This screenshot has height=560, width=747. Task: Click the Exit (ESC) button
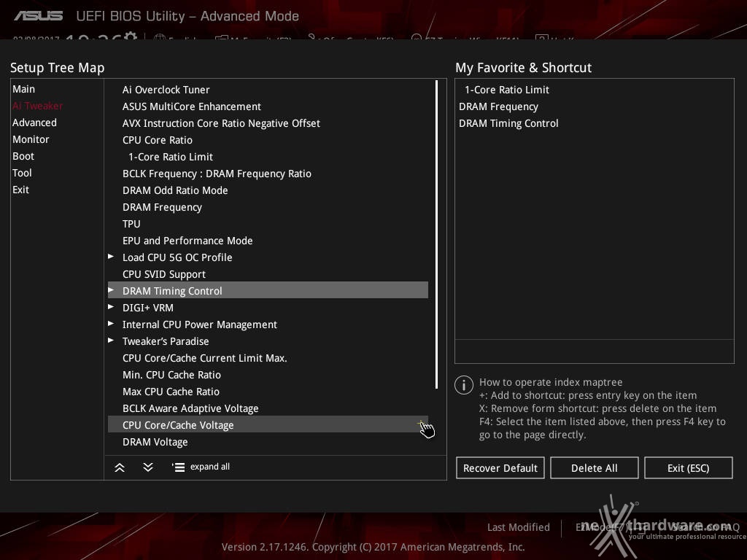[x=689, y=468]
